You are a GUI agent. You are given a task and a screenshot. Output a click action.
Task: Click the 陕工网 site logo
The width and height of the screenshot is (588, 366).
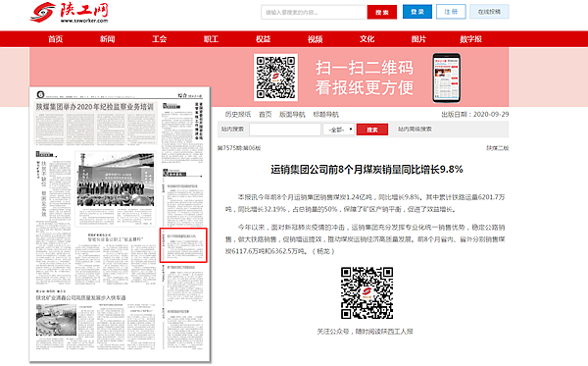coord(70,13)
